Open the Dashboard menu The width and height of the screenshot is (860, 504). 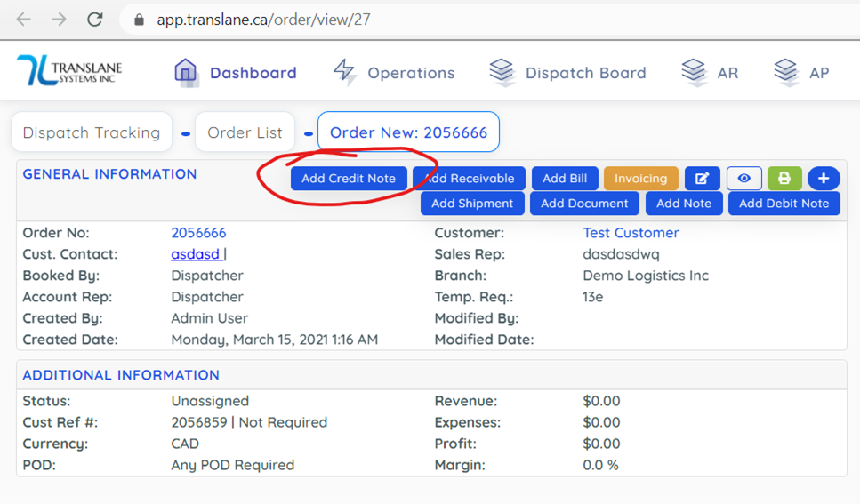[x=236, y=73]
